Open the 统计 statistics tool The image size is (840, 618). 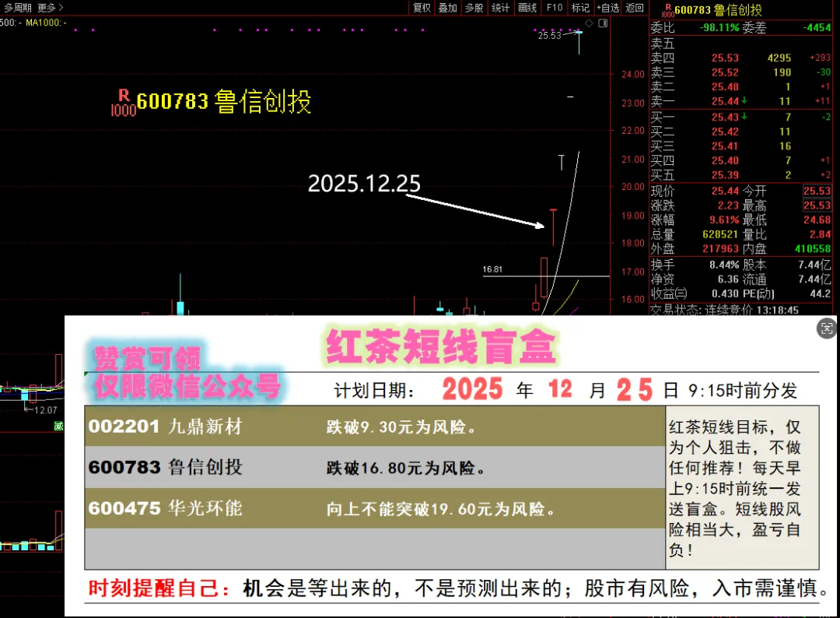click(x=500, y=8)
